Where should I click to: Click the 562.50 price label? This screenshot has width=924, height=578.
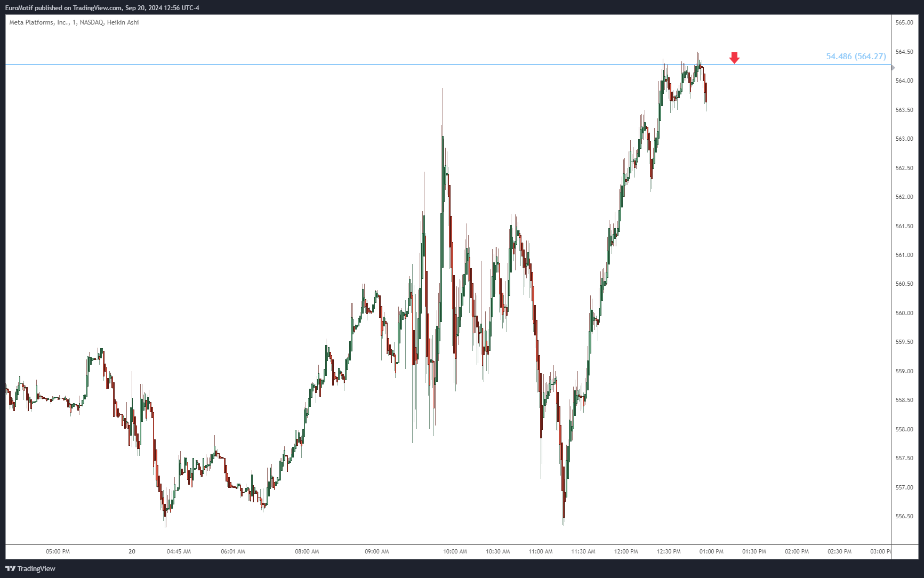click(x=904, y=168)
